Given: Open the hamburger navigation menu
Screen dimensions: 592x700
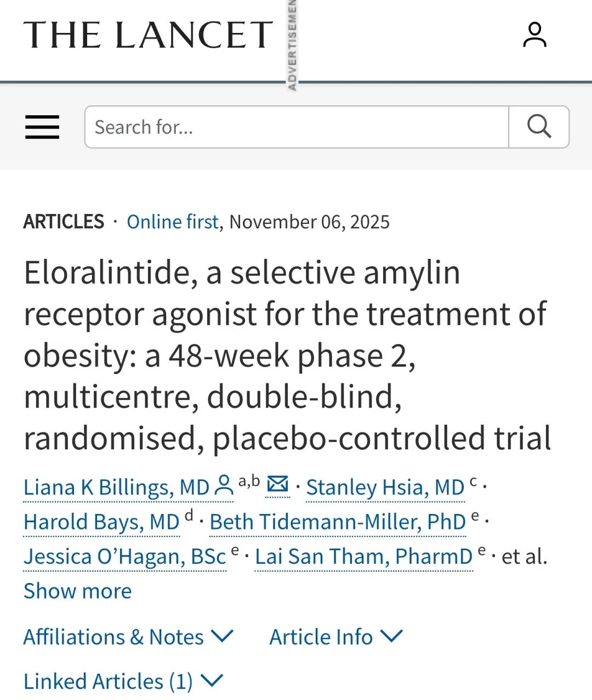Looking at the screenshot, I should coord(42,127).
